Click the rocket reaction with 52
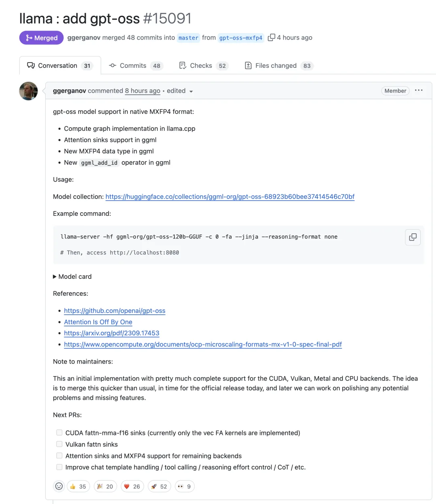Viewport: 436px width, 504px height. click(x=159, y=486)
